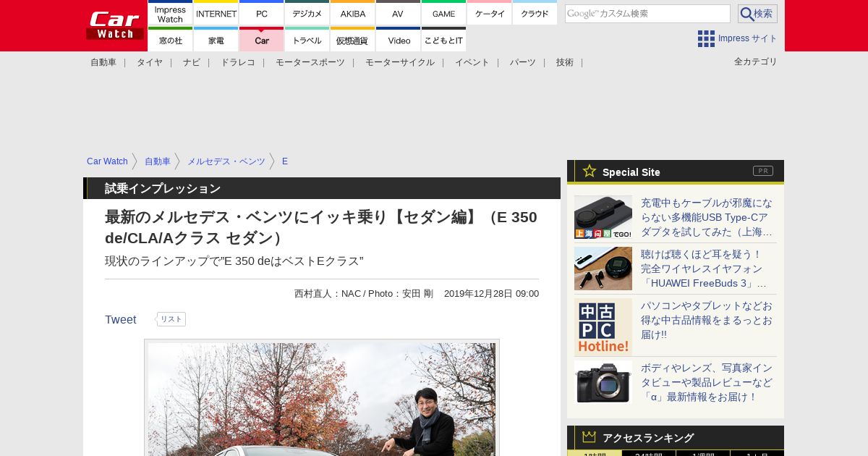Open the AV Watch tab
The image size is (868, 456).
398,14
